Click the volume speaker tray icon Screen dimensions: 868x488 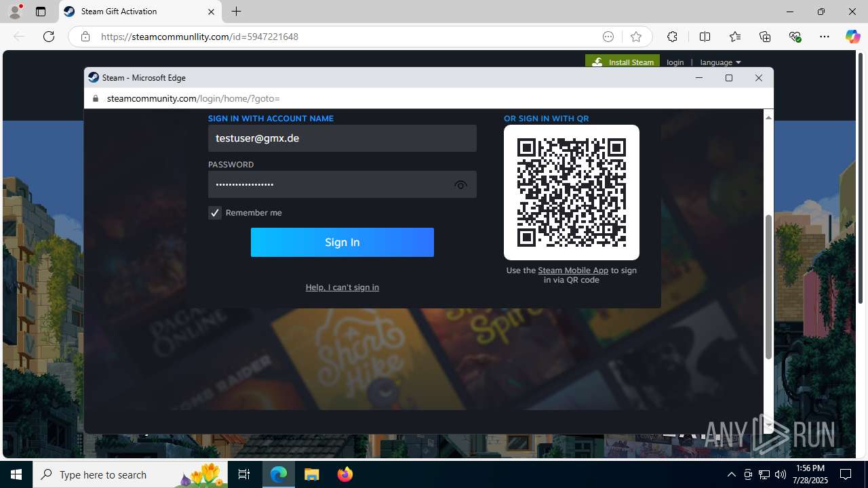781,474
